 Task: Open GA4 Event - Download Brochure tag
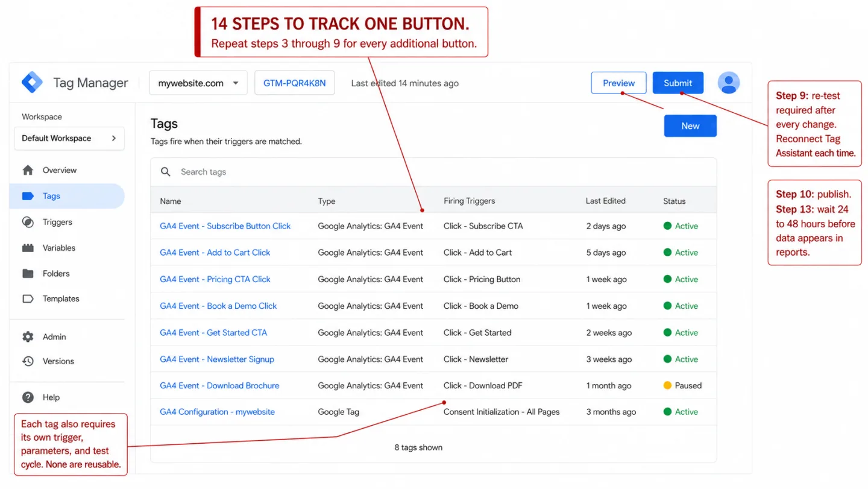219,385
